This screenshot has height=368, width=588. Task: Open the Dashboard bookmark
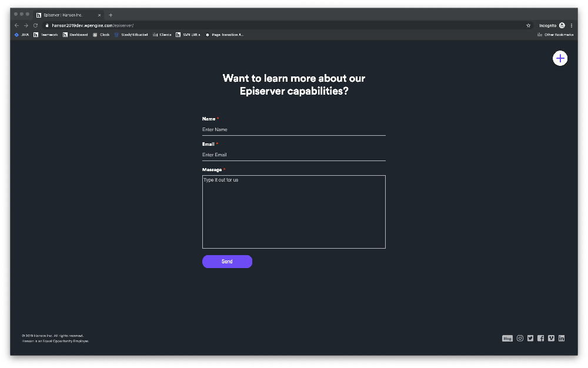tap(75, 35)
